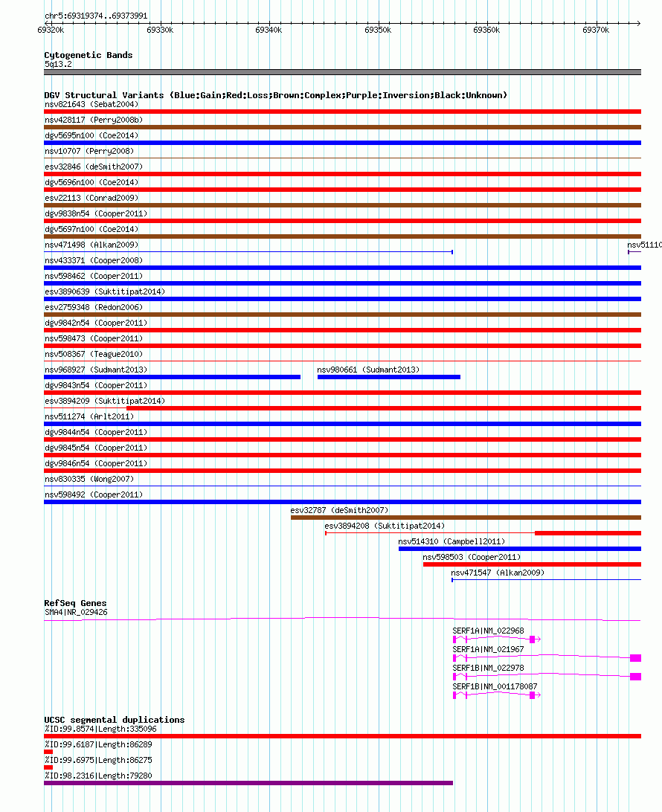Click the esv3894208 (Suktitipat2014) label
Screen dimensions: 662x812
[385, 525]
